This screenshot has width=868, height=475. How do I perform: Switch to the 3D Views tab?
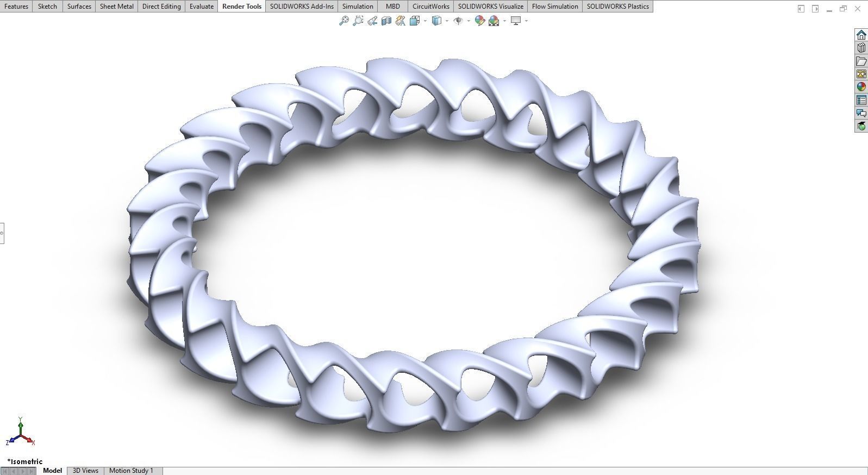[x=85, y=471]
